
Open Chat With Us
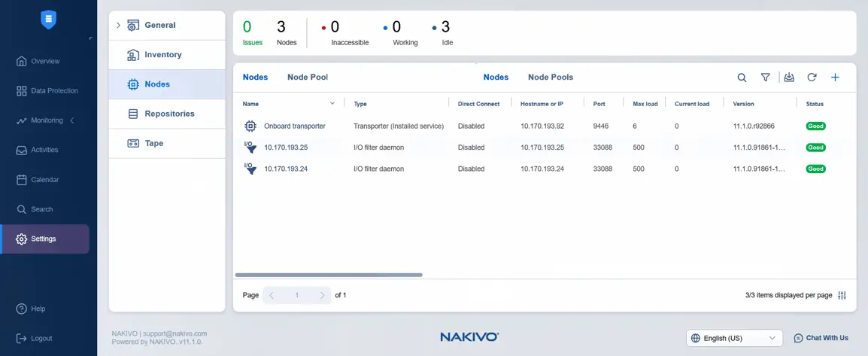[821, 338]
